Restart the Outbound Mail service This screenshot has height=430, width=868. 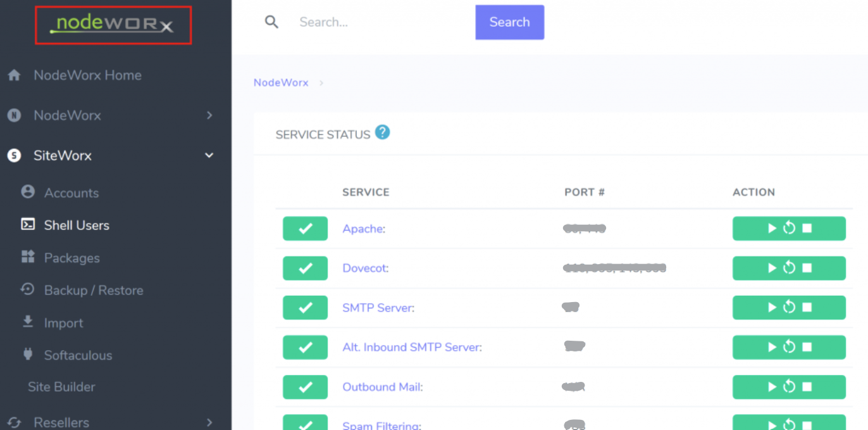789,386
